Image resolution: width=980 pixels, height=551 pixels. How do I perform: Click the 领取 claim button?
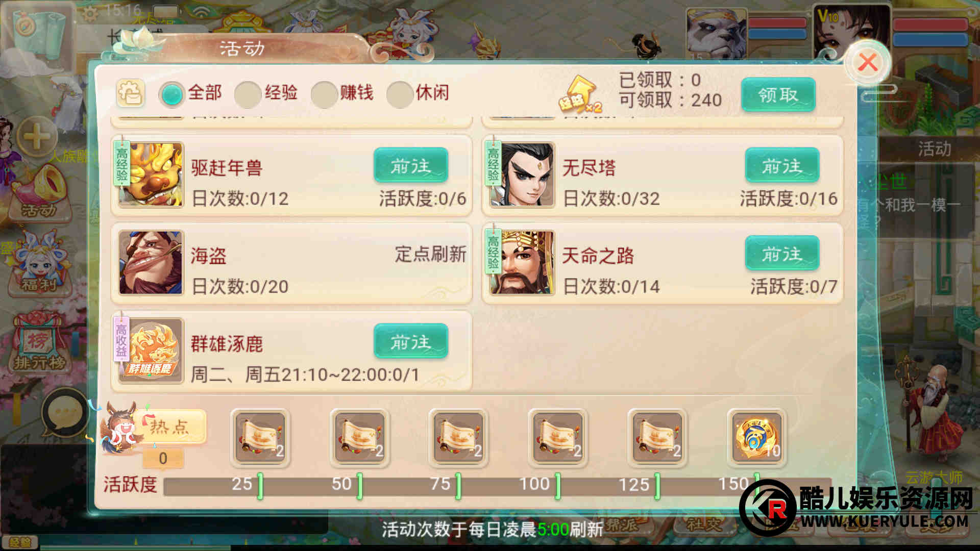pyautogui.click(x=778, y=94)
